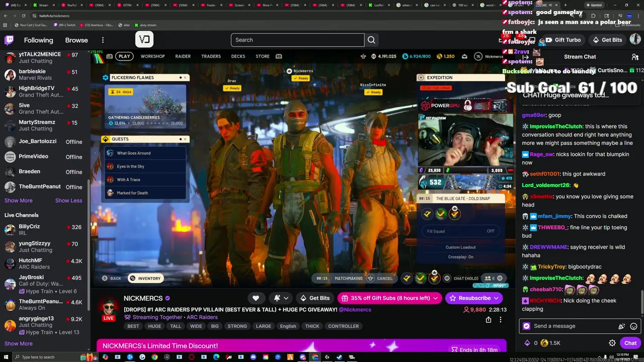
Task: Click ImproviseTheClutch username in chat
Action: coord(556,127)
